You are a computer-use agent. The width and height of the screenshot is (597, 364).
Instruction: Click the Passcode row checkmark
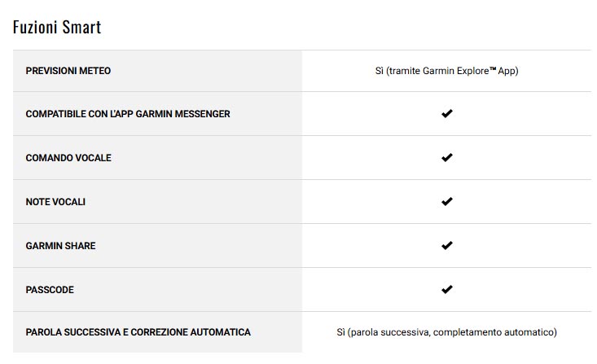click(446, 289)
